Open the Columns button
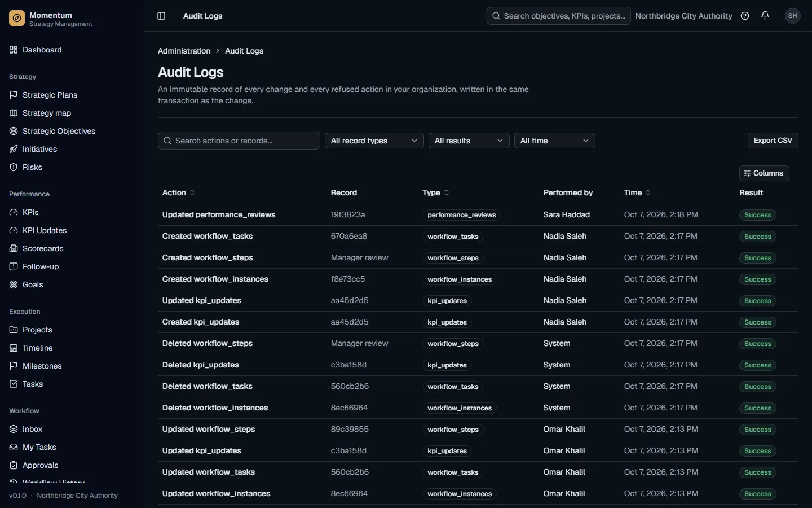This screenshot has width=812, height=508. (x=764, y=173)
